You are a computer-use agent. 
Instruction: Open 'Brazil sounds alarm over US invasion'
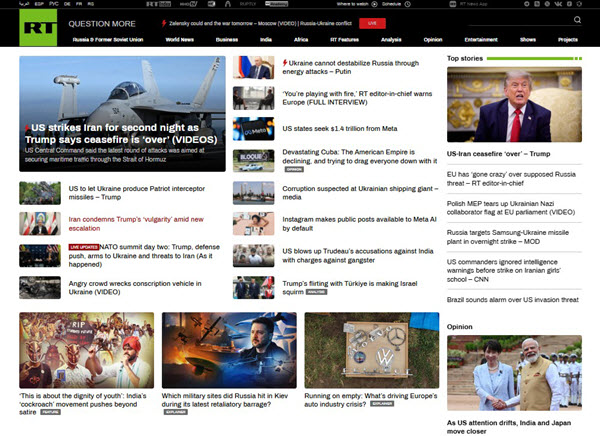[x=513, y=300]
